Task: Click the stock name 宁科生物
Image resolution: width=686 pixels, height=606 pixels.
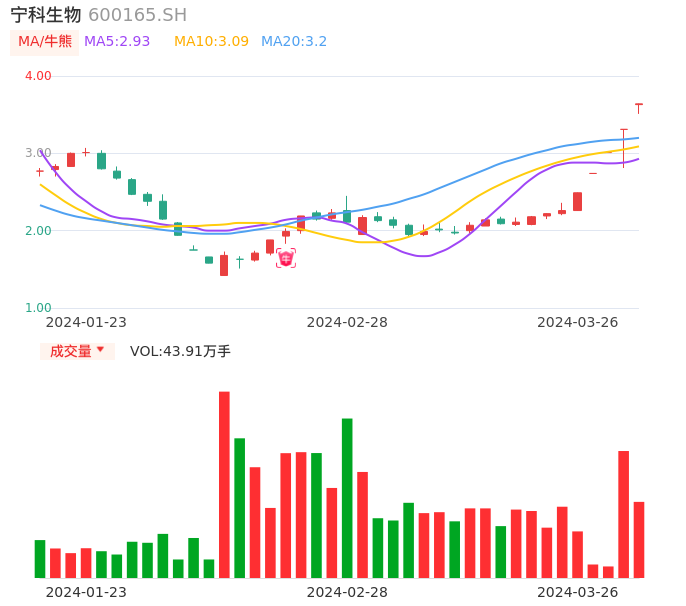Action: (x=46, y=15)
